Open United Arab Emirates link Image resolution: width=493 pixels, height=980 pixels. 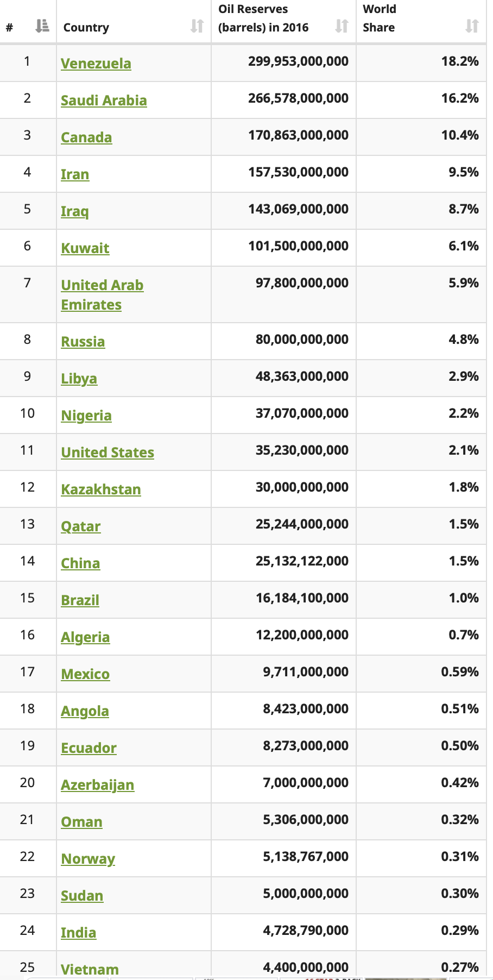(102, 295)
